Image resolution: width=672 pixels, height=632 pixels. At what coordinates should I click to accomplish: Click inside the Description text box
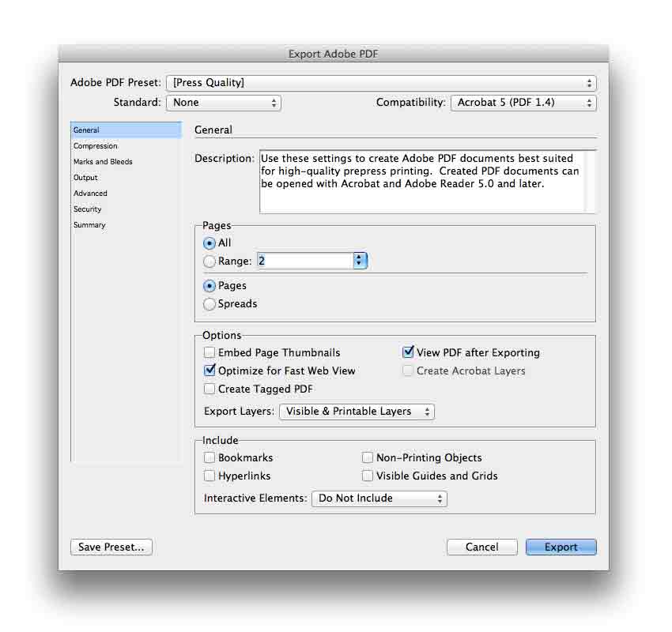click(x=422, y=182)
